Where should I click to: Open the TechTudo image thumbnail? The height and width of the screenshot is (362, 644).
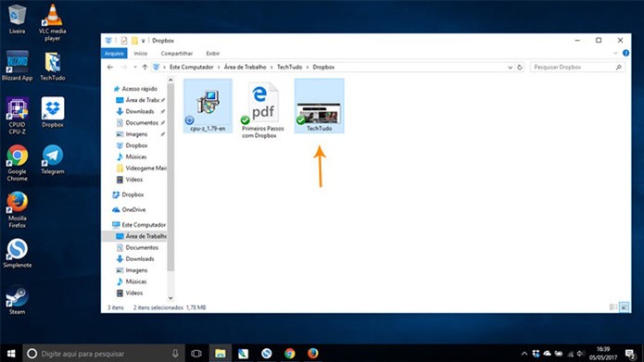(x=319, y=106)
